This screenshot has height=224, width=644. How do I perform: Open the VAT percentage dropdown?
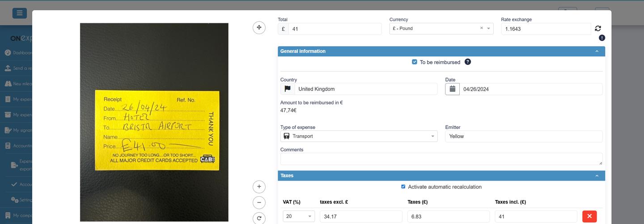(x=299, y=216)
